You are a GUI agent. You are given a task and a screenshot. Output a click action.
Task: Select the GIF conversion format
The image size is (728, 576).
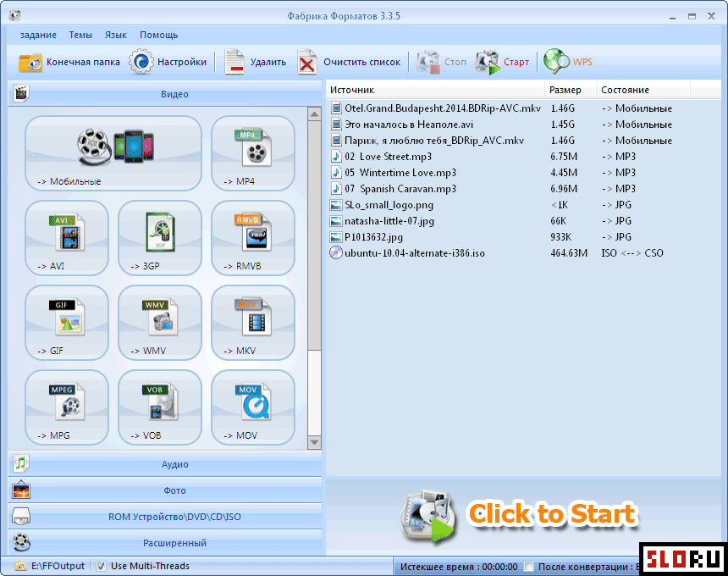(67, 323)
